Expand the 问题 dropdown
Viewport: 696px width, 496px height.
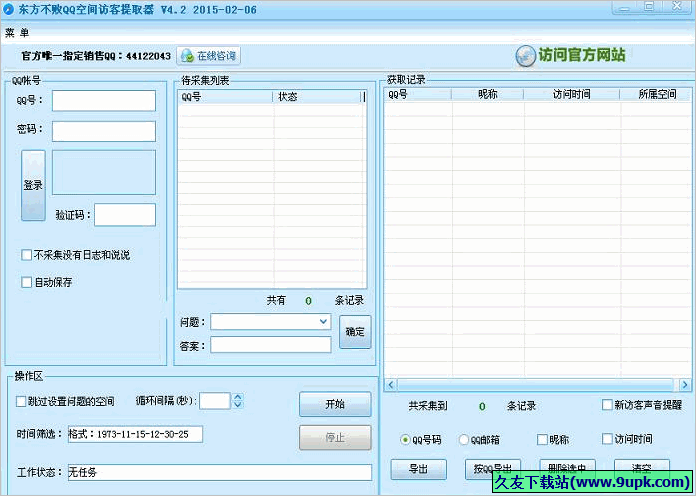[324, 321]
